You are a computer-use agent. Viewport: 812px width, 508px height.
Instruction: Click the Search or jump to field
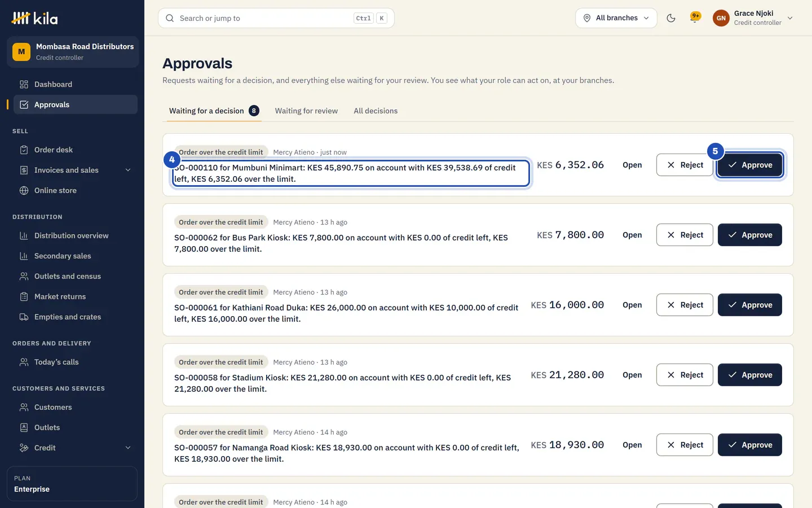coord(276,18)
